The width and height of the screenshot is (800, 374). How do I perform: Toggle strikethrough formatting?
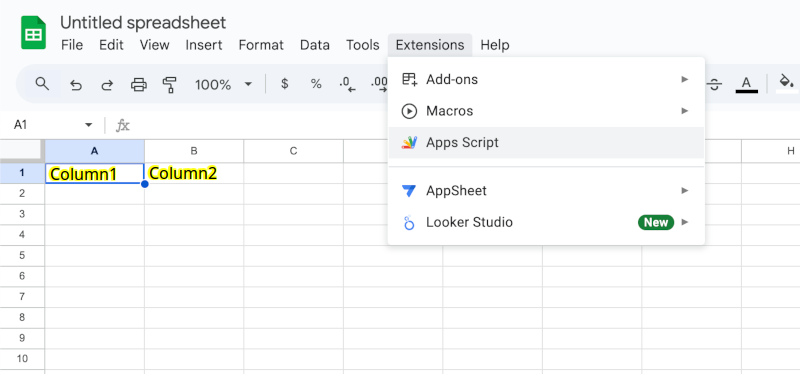[x=715, y=85]
